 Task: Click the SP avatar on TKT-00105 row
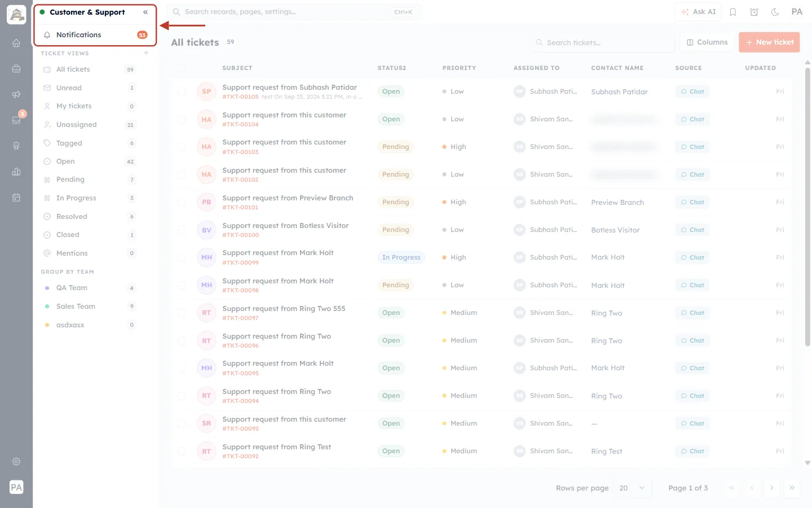click(206, 91)
